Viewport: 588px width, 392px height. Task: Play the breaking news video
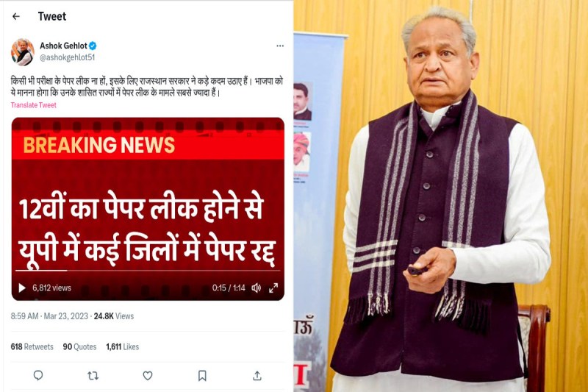point(22,288)
